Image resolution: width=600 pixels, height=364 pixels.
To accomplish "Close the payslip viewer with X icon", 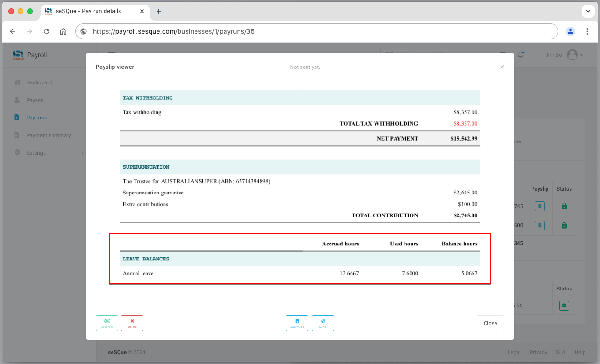I will (502, 67).
